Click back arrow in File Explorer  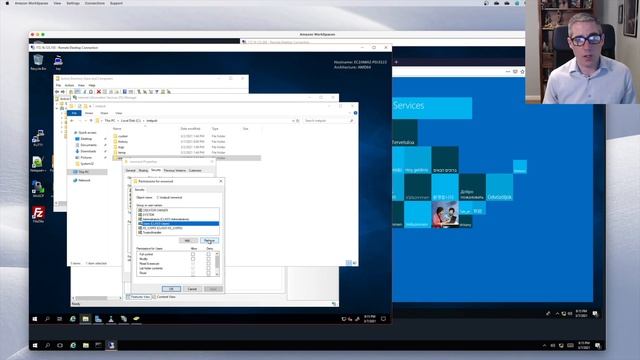tap(72, 121)
